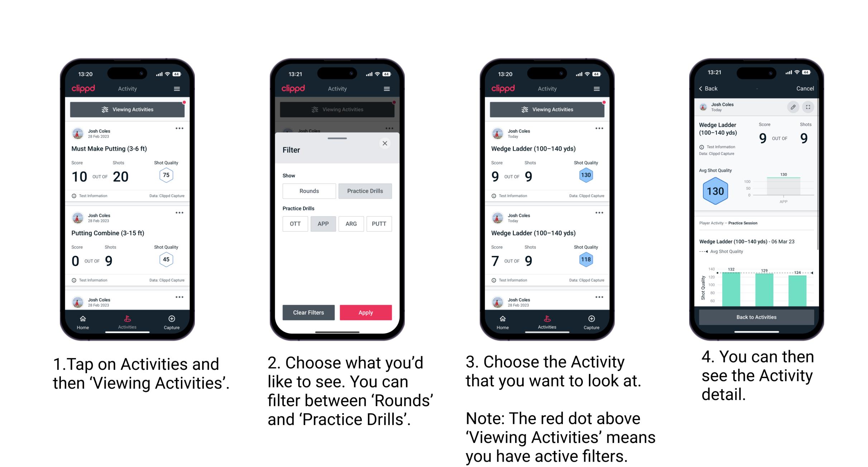Tap the Clear Filters button

(x=309, y=312)
